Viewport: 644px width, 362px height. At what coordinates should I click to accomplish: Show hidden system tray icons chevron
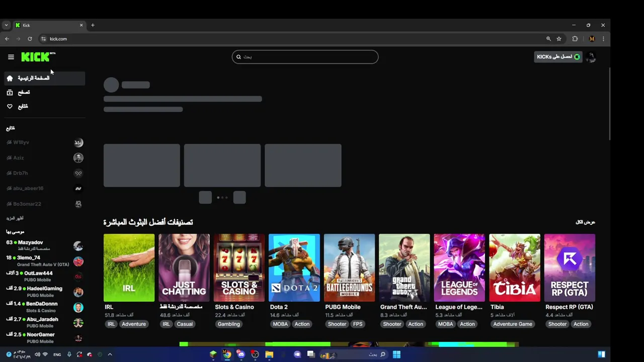coord(110,354)
